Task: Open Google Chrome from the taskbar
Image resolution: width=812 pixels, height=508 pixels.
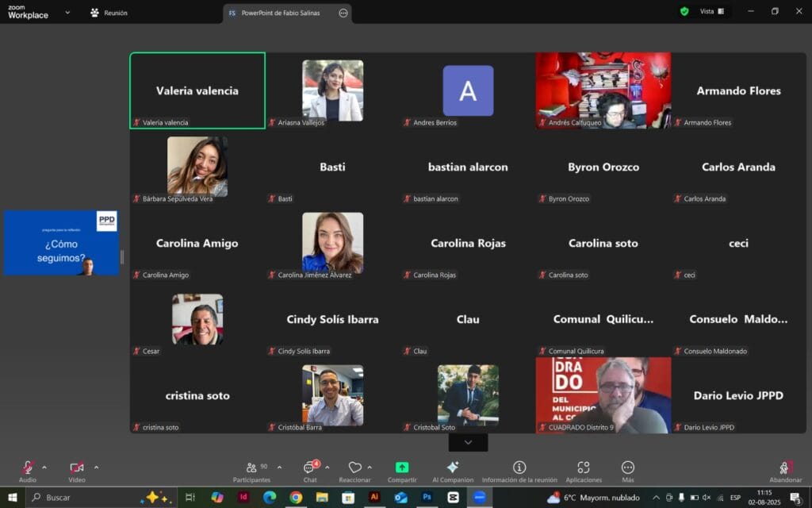Action: 296,498
